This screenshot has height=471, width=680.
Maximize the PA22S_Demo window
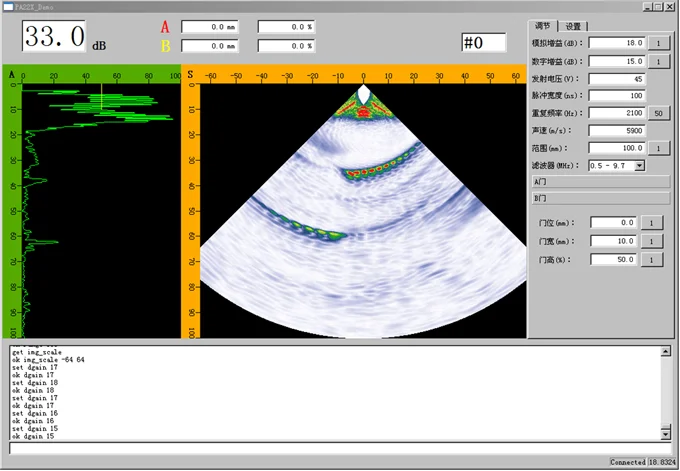tap(655, 6)
